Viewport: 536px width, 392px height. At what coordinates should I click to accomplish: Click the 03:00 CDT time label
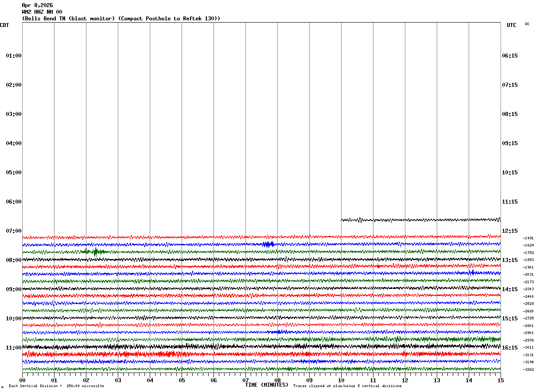coord(14,114)
